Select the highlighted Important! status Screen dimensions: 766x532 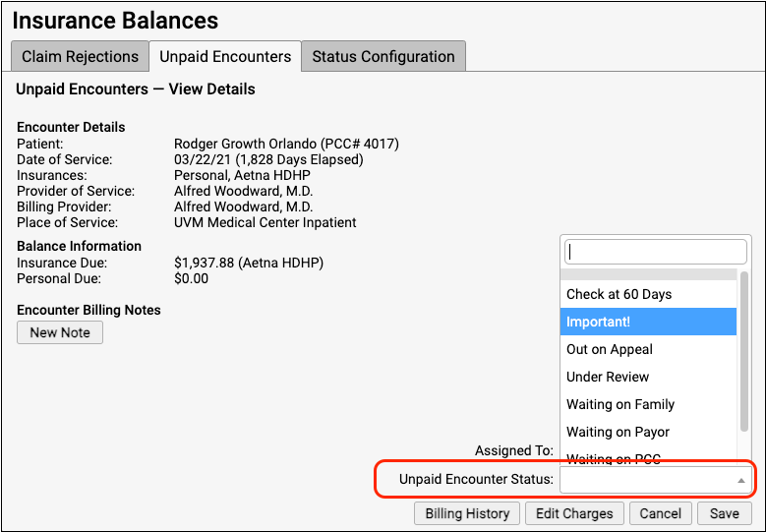click(649, 322)
